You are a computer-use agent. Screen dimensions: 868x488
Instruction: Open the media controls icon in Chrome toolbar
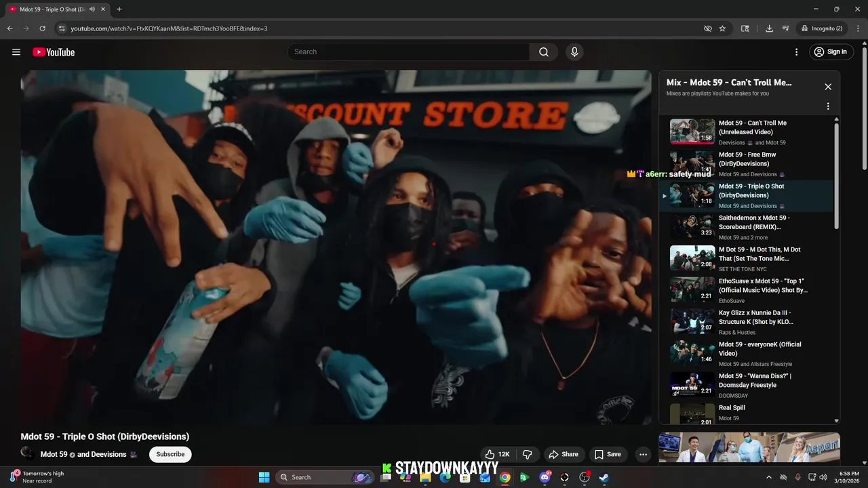click(785, 28)
